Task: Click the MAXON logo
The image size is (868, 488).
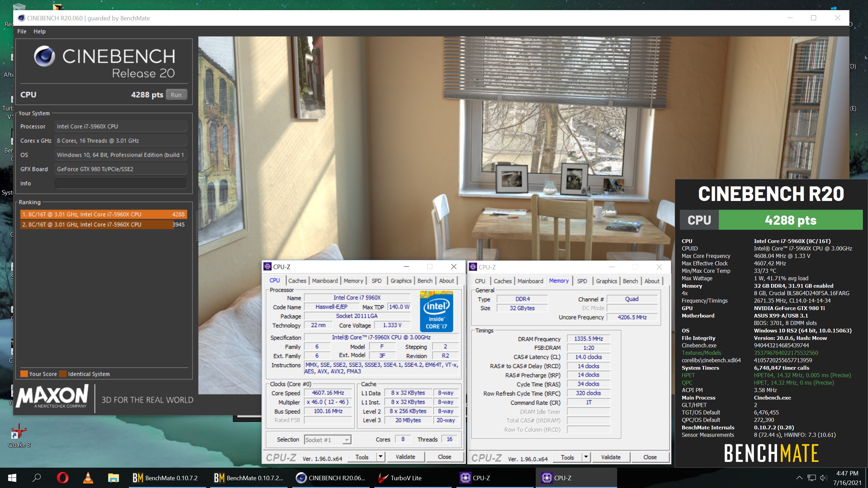Action: click(52, 396)
